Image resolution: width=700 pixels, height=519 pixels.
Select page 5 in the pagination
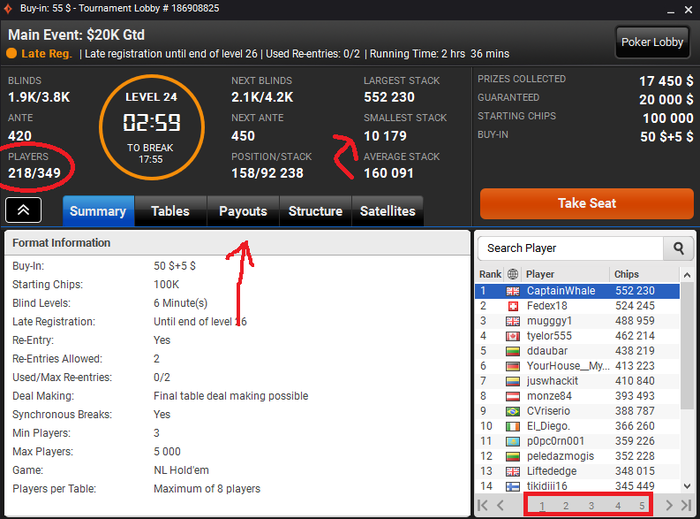coord(642,506)
